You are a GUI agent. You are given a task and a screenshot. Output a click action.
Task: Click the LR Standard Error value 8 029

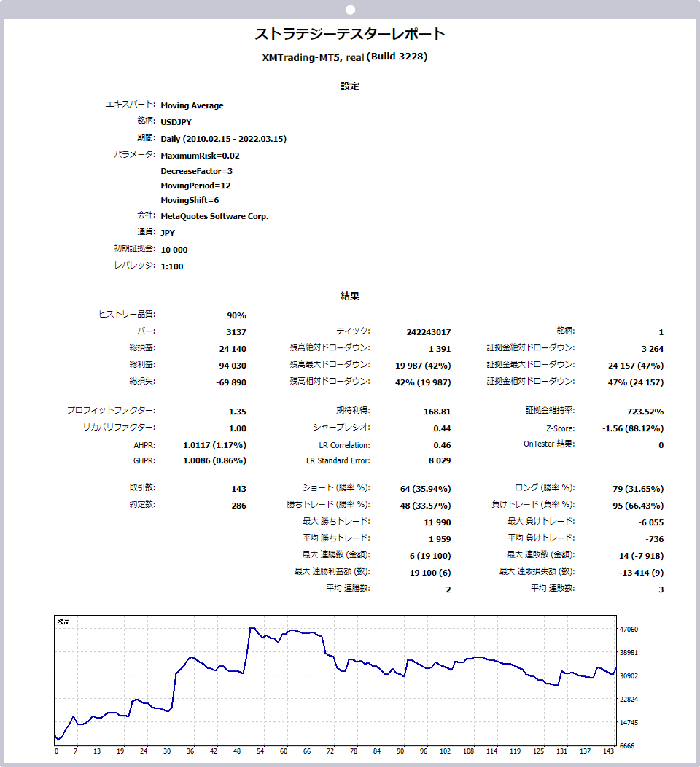click(x=440, y=460)
